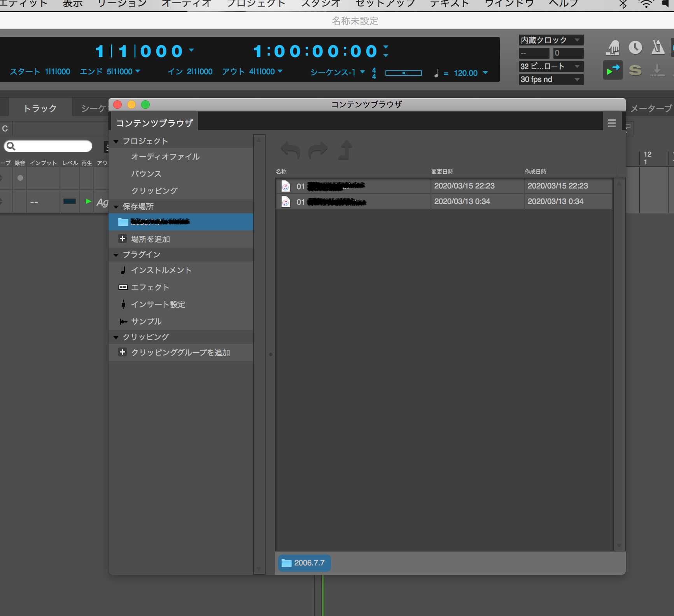Image resolution: width=674 pixels, height=616 pixels.
Task: Click クリッピンググループを追加 button
Action: tap(180, 352)
